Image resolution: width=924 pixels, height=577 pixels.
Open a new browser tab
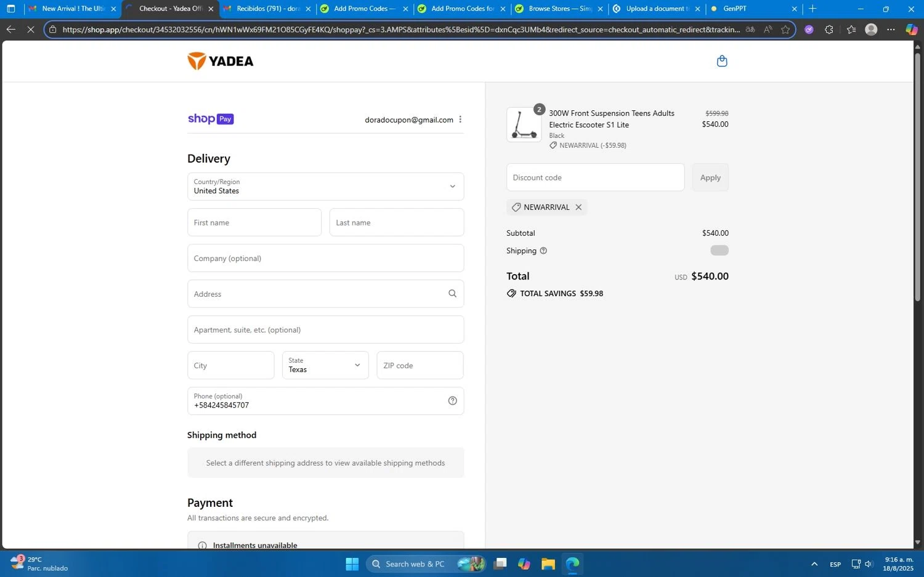(x=813, y=9)
